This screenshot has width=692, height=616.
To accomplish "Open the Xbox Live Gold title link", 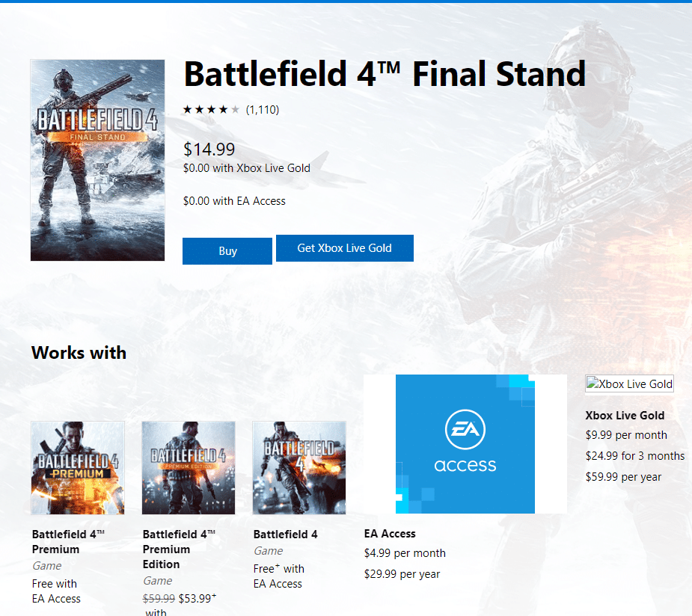I will pyautogui.click(x=625, y=416).
